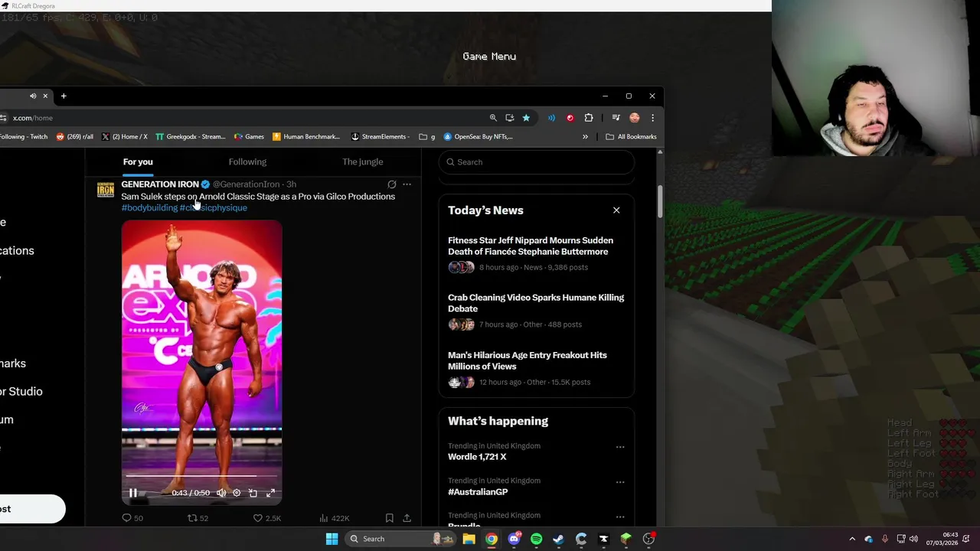The image size is (980, 551).
Task: Open the #bodybuilding hashtag link
Action: pos(149,207)
